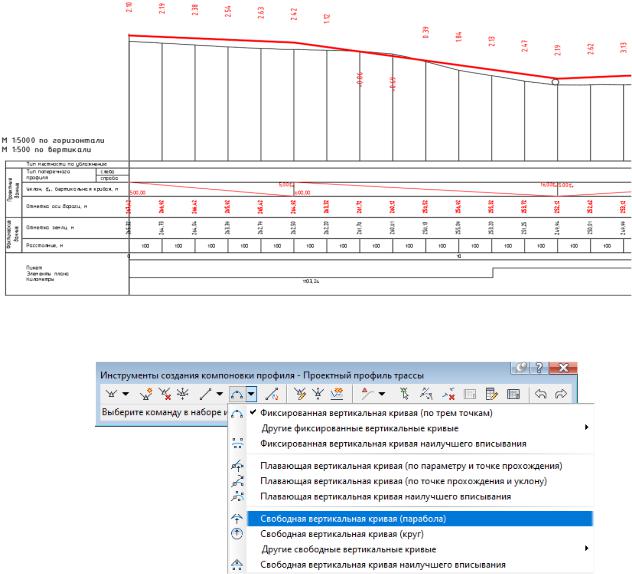Select the PVI-based editing mode icon
This screenshot has height=574, width=632.
click(x=366, y=394)
